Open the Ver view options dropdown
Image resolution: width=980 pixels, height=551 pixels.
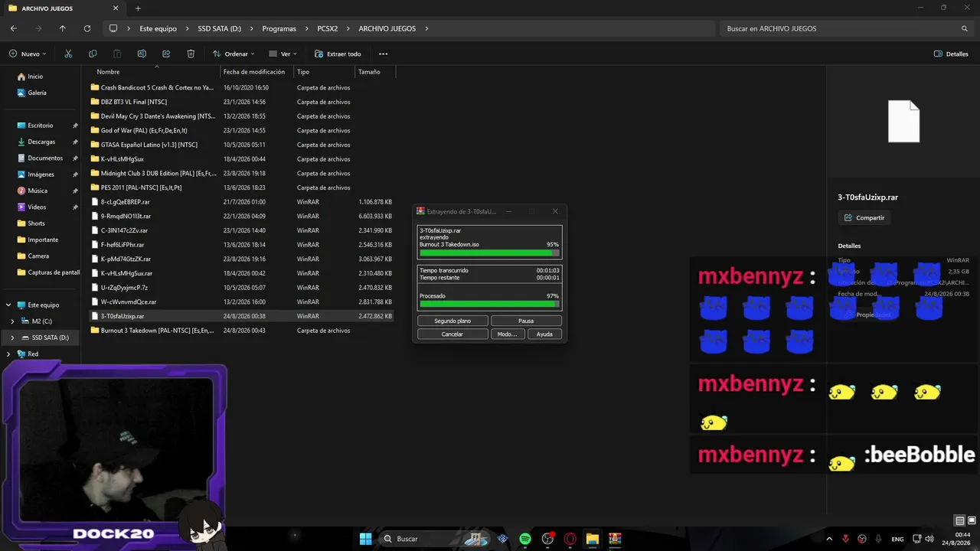tap(283, 54)
